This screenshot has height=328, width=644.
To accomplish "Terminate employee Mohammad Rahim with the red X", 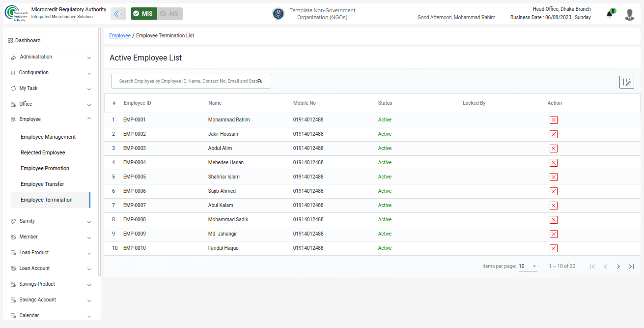I will [554, 120].
